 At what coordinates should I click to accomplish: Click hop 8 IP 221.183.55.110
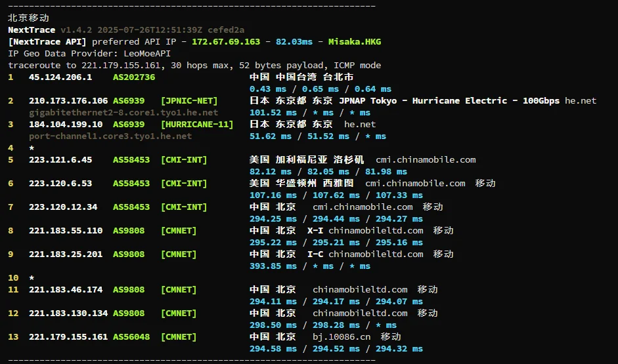(66, 230)
